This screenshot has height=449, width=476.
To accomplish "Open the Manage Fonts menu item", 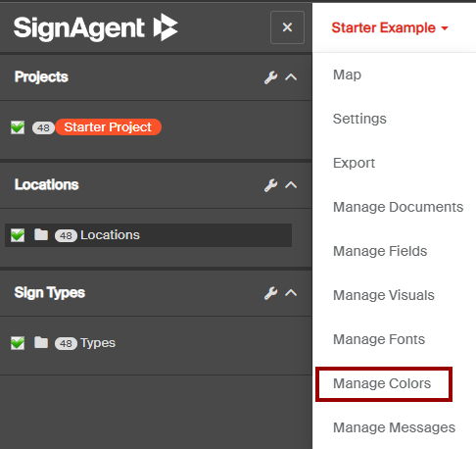I will click(379, 339).
